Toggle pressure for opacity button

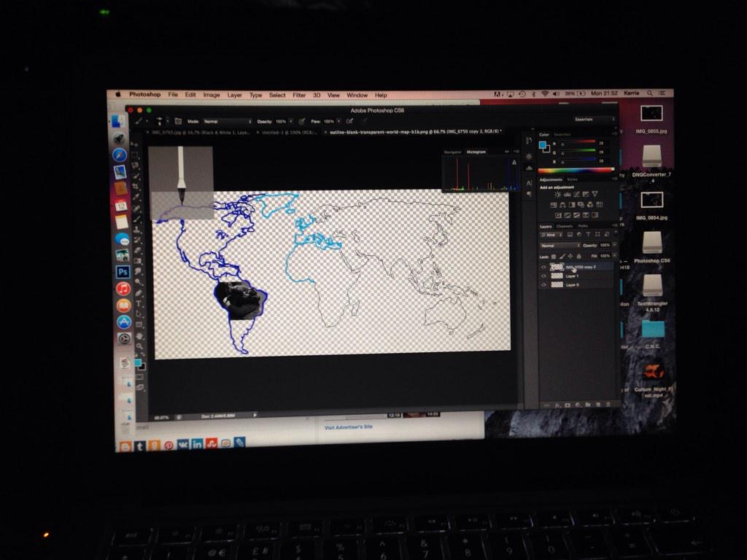pyautogui.click(x=301, y=122)
